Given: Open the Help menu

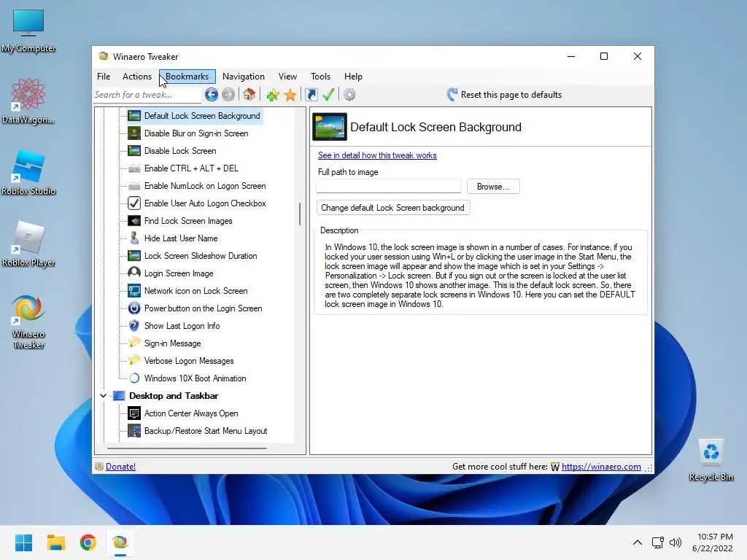Looking at the screenshot, I should coord(354,77).
